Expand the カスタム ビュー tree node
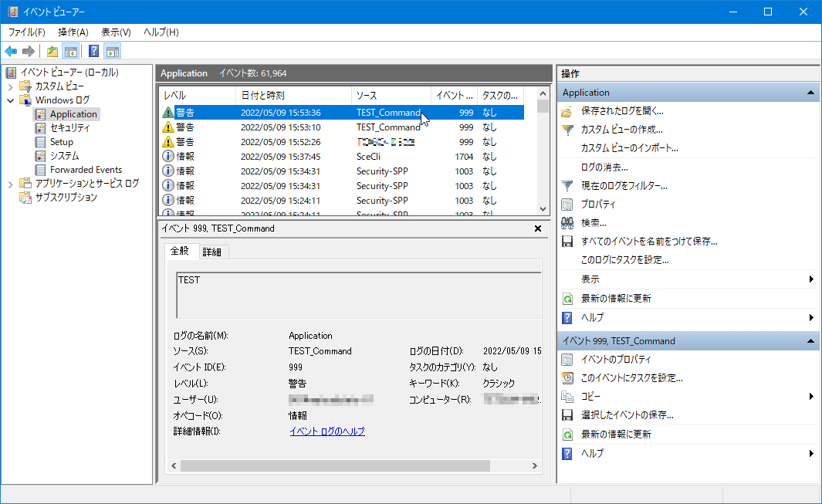Image resolution: width=822 pixels, height=504 pixels. [11, 86]
